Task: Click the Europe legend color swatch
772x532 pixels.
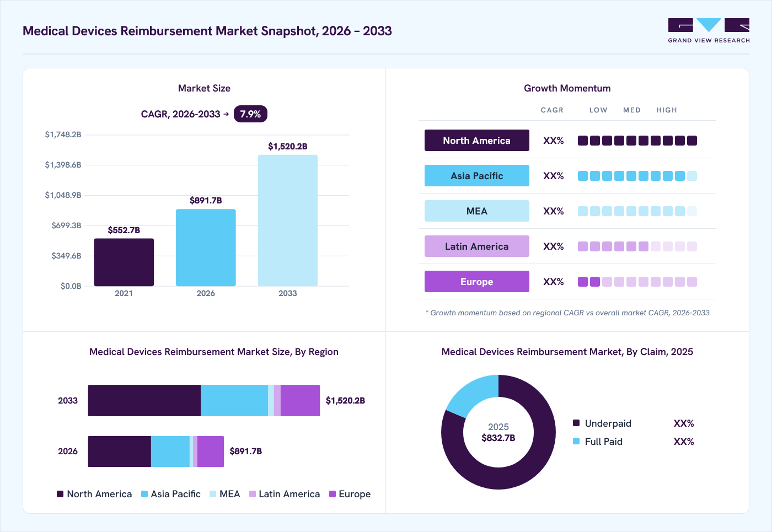Action: coord(333,494)
